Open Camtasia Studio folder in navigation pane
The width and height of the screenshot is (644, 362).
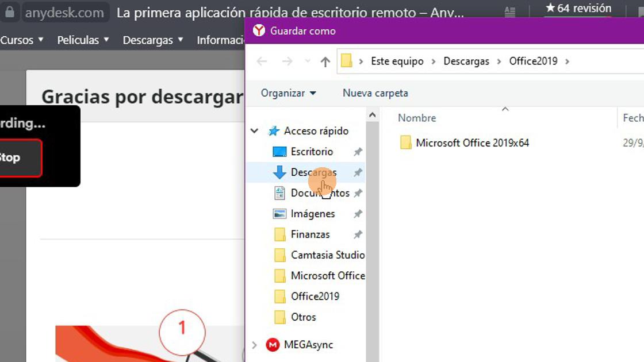328,255
